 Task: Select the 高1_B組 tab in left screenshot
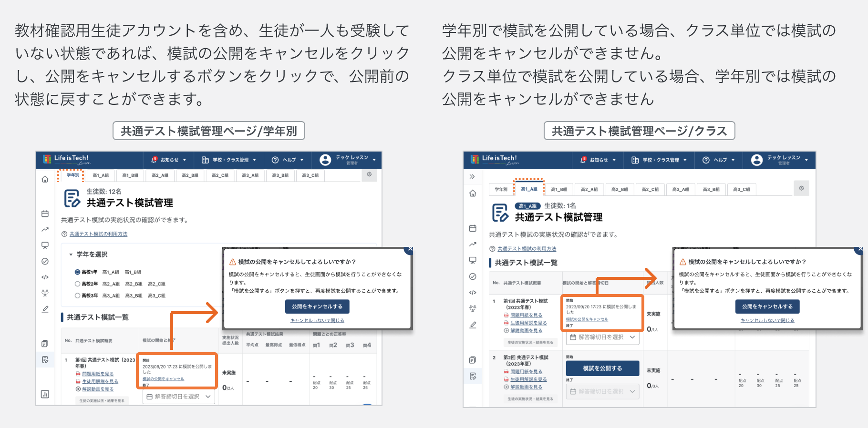pyautogui.click(x=130, y=175)
